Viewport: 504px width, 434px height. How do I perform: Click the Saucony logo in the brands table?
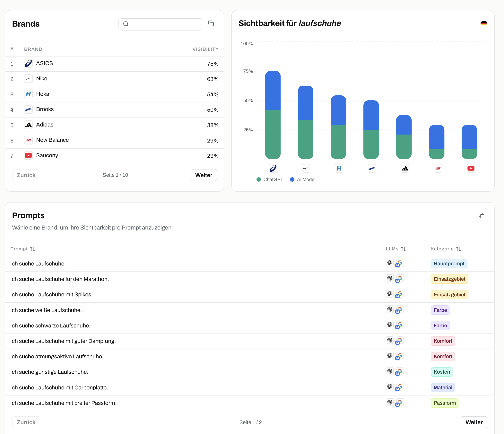(28, 155)
